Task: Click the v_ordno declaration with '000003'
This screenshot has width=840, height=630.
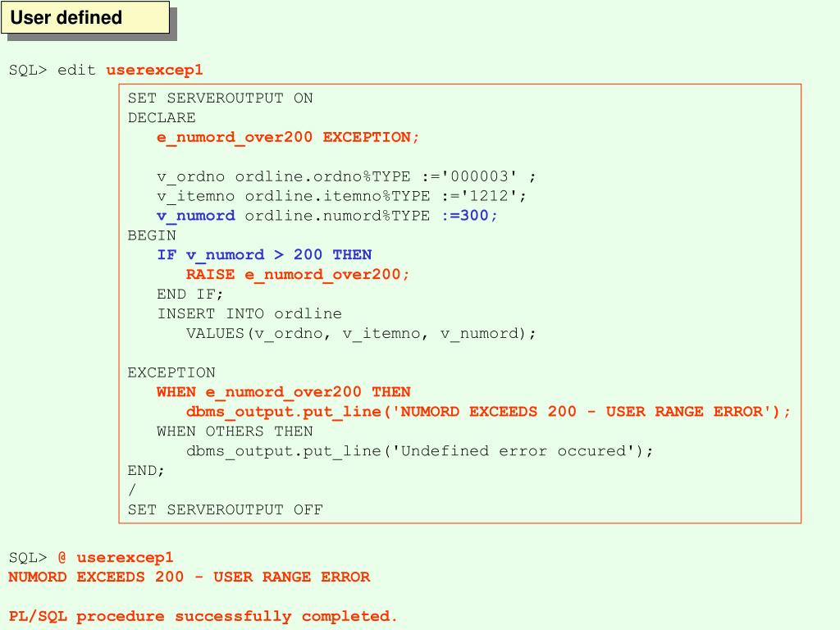Action: pos(346,177)
